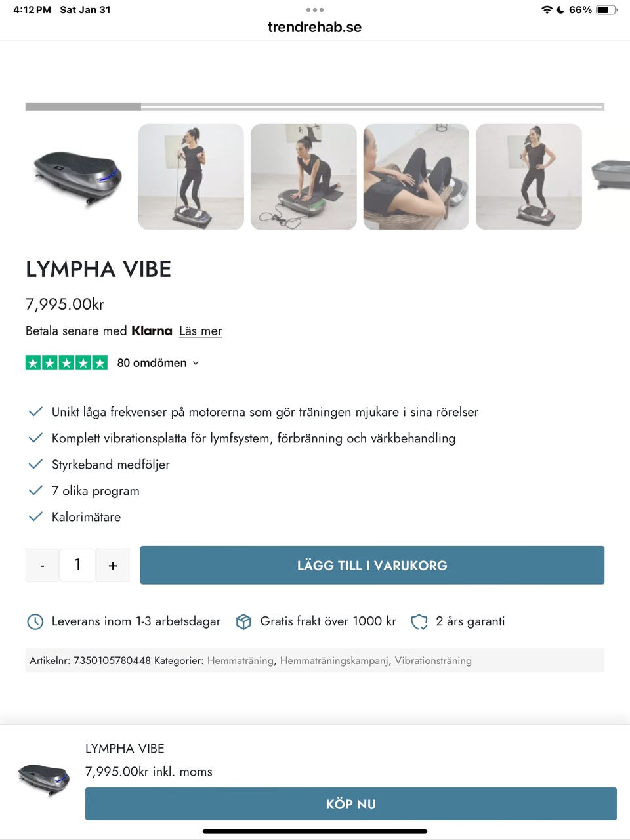Viewport: 630px width, 840px height.
Task: Tap the green Trustpilot star rating
Action: coord(66,362)
